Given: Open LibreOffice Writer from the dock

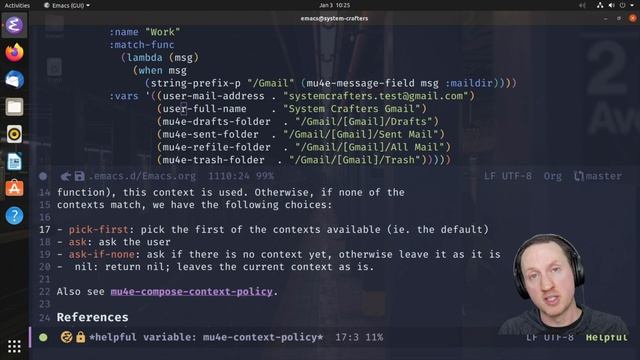Looking at the screenshot, I should point(14,161).
